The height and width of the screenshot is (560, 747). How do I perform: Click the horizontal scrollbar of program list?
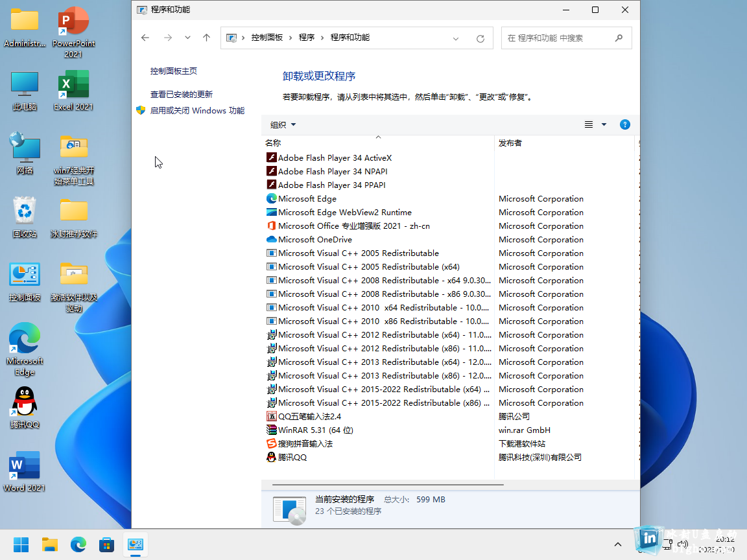388,485
